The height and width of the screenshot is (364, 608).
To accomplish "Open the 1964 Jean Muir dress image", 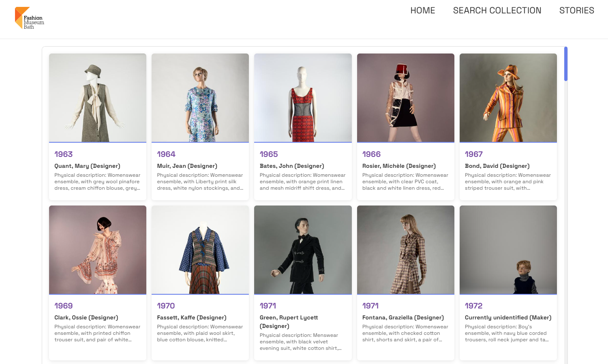I will pos(200,98).
